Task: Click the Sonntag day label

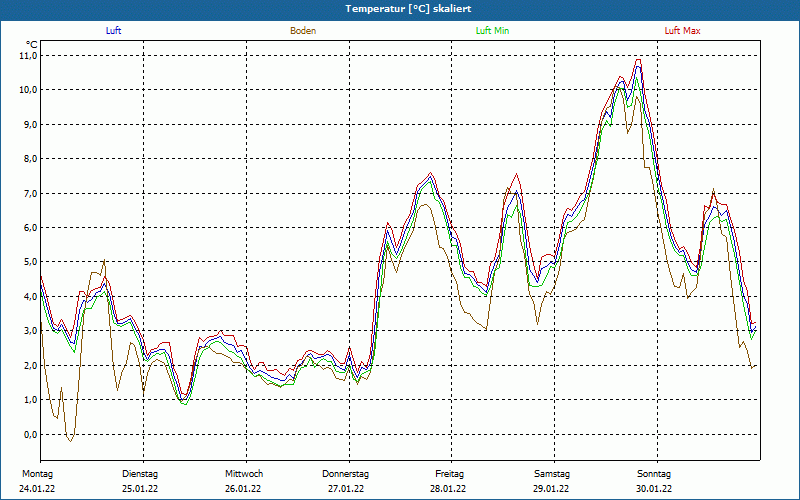Action: [x=654, y=474]
